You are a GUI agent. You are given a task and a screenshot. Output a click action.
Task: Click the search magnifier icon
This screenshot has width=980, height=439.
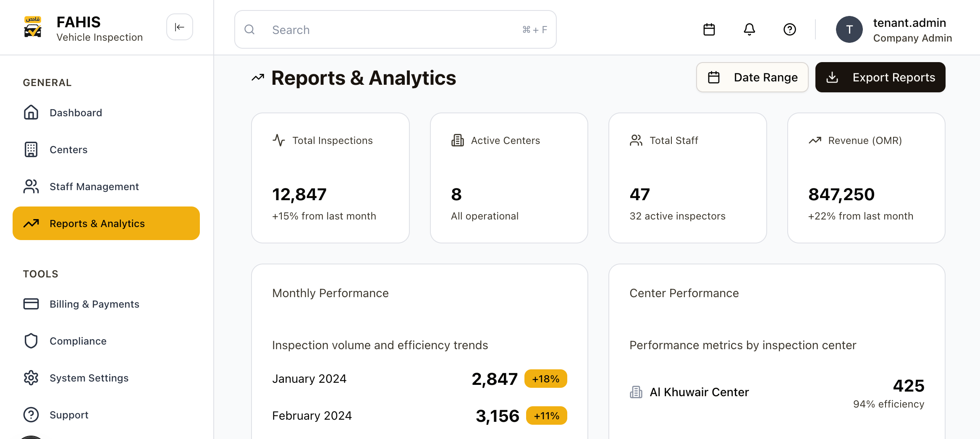click(250, 29)
